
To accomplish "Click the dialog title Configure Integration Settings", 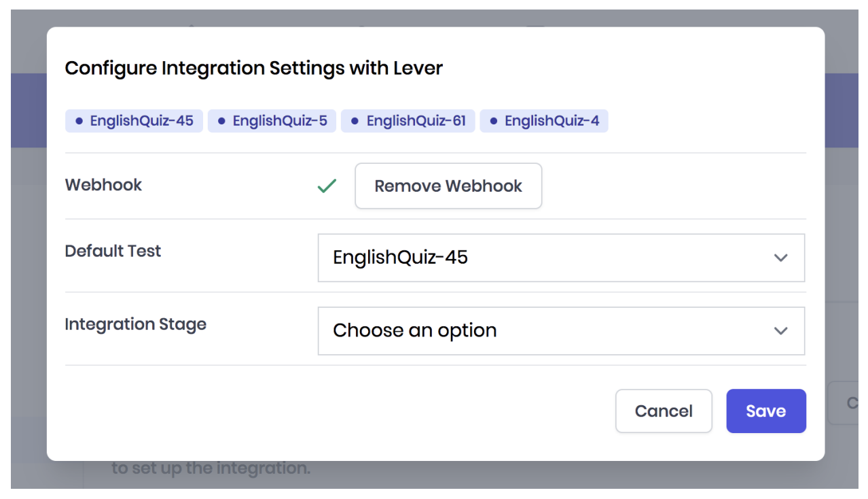I will point(253,68).
